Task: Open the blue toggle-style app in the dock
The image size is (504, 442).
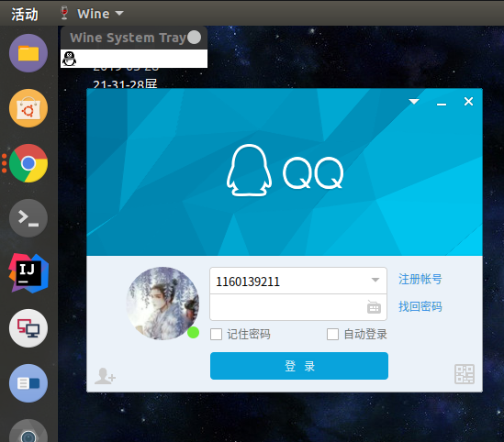Action: click(x=28, y=383)
